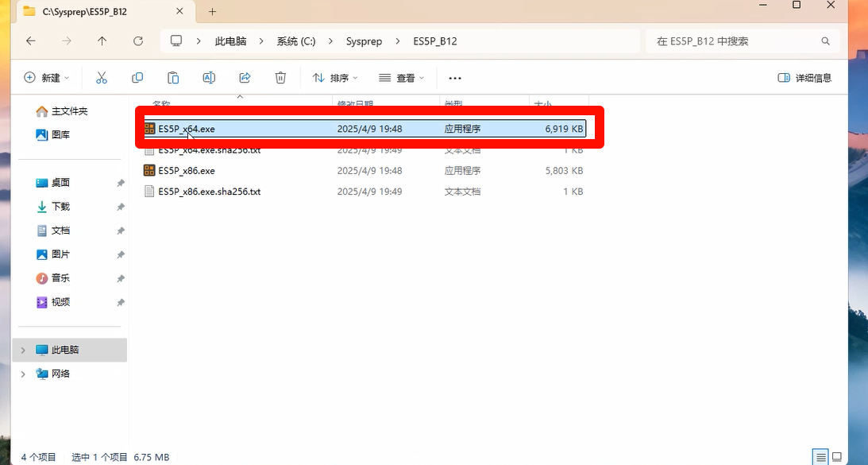Click the Refresh icon in the address bar
This screenshot has width=868, height=465.
tap(137, 41)
